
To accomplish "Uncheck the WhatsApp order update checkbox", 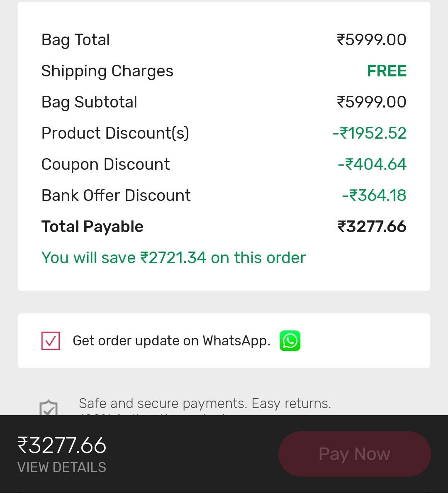I will pos(50,340).
